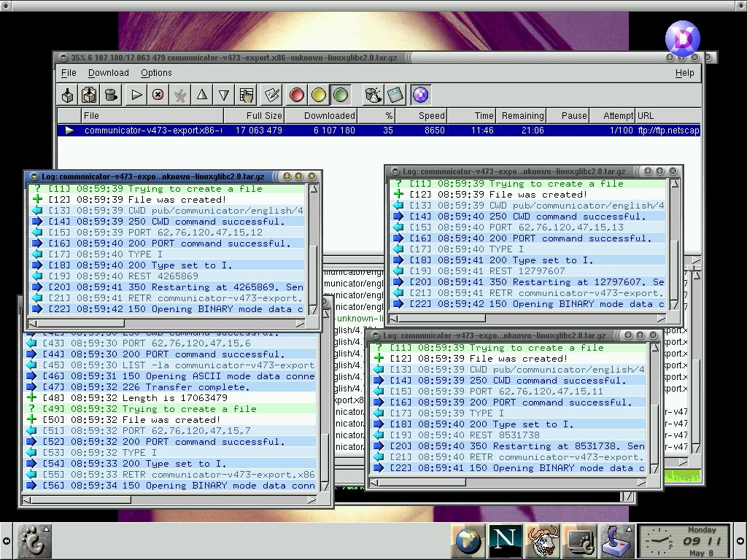Click horizontal scrollbar thumb in log showing REST 8531738

[422, 483]
